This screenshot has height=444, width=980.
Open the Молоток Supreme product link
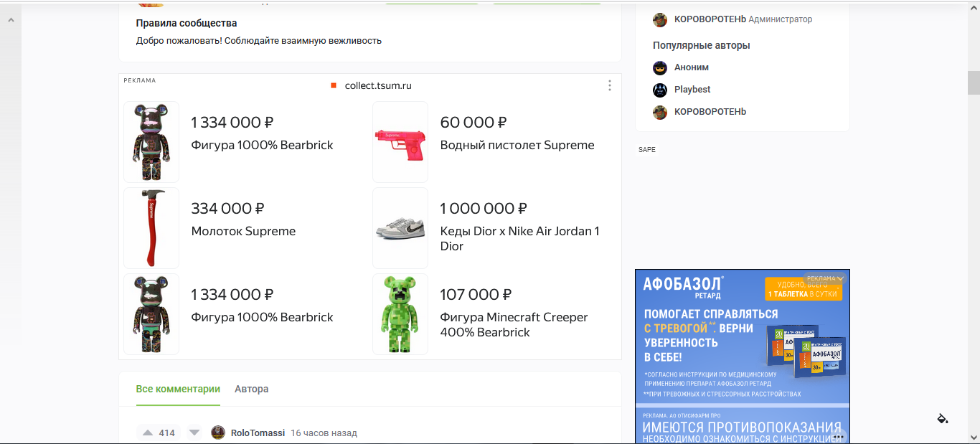tap(243, 231)
